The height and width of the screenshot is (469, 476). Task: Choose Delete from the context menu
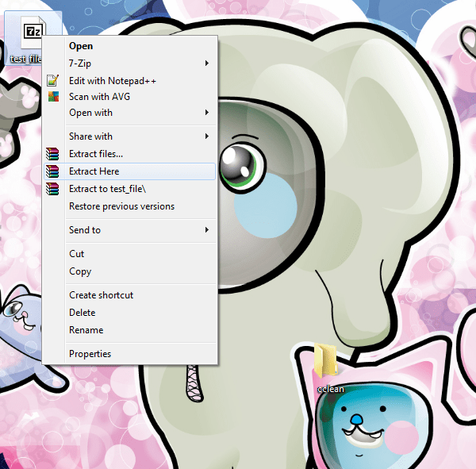point(130,312)
